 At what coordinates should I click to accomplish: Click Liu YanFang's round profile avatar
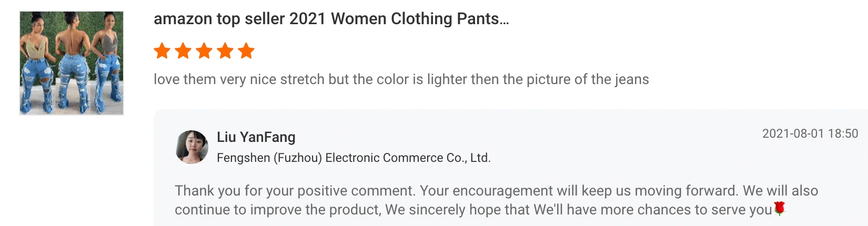click(x=192, y=147)
